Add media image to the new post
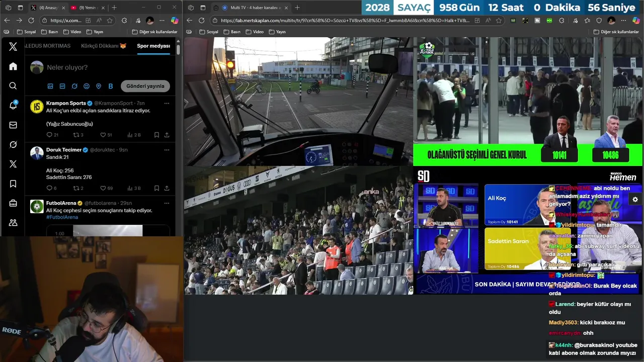The image size is (644, 362). 50,86
